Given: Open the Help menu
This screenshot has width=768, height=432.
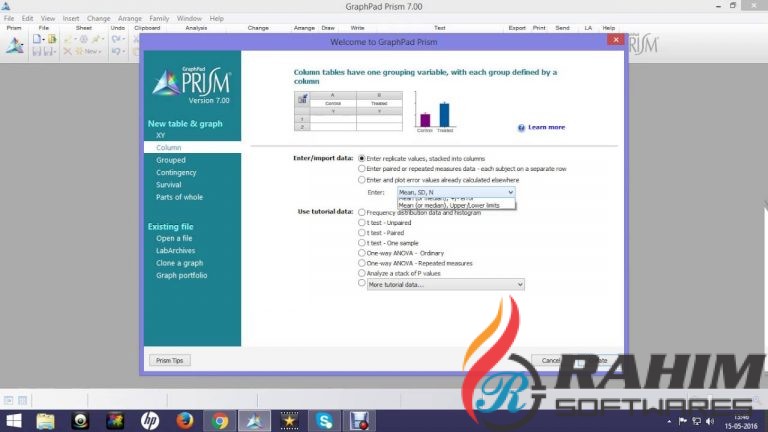Looking at the screenshot, I should (216, 19).
